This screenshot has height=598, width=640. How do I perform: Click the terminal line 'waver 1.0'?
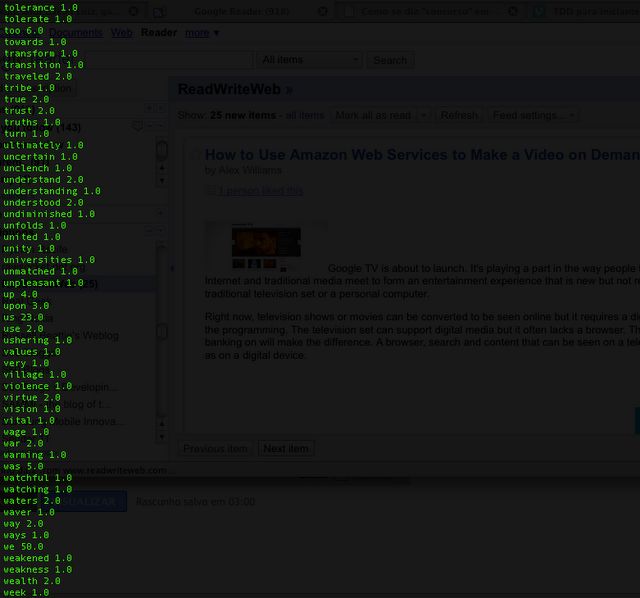[x=29, y=512]
